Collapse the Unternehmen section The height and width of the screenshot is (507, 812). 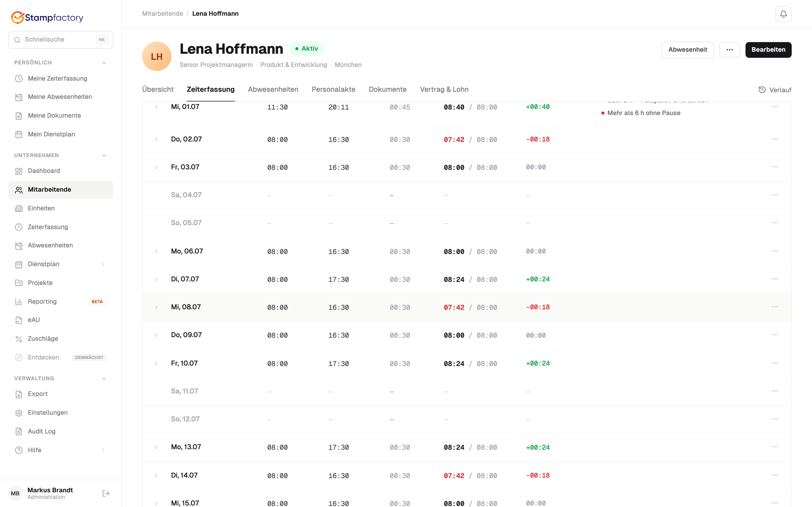pyautogui.click(x=104, y=156)
